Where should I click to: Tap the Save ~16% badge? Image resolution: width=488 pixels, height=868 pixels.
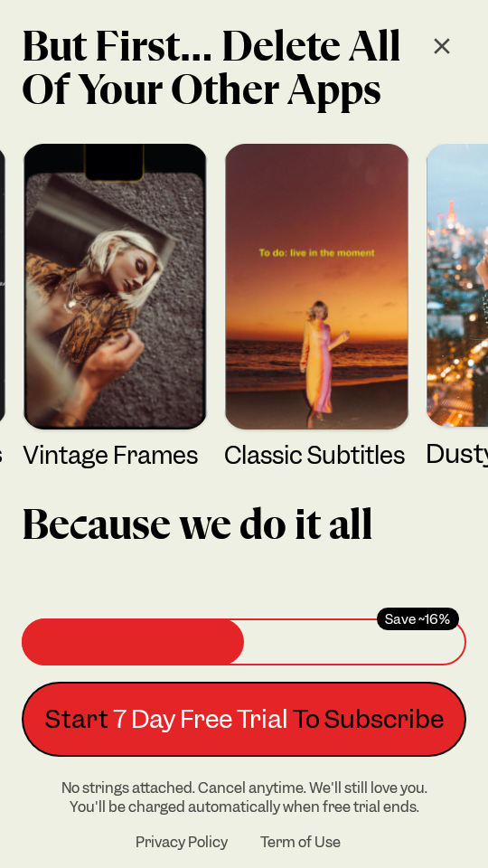click(418, 618)
